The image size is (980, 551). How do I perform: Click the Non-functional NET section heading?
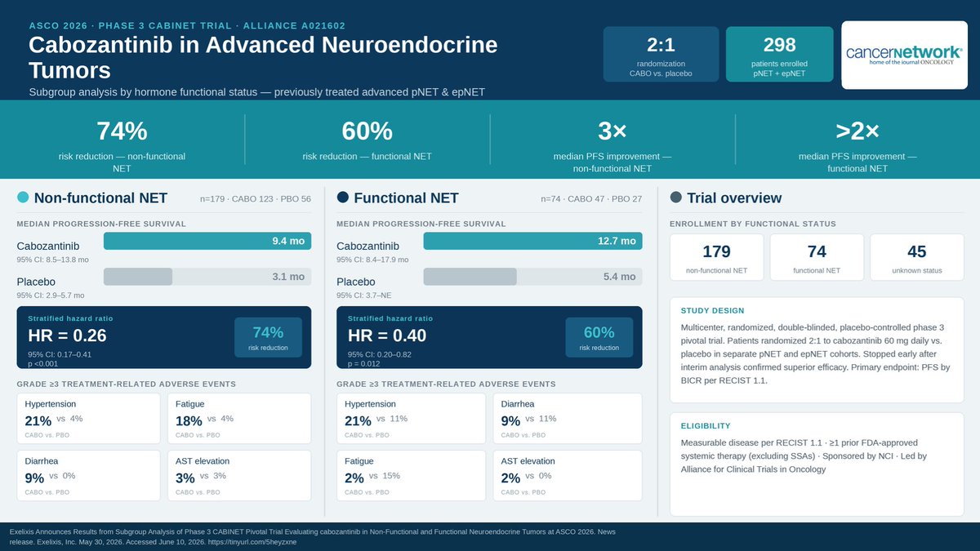[x=100, y=198]
